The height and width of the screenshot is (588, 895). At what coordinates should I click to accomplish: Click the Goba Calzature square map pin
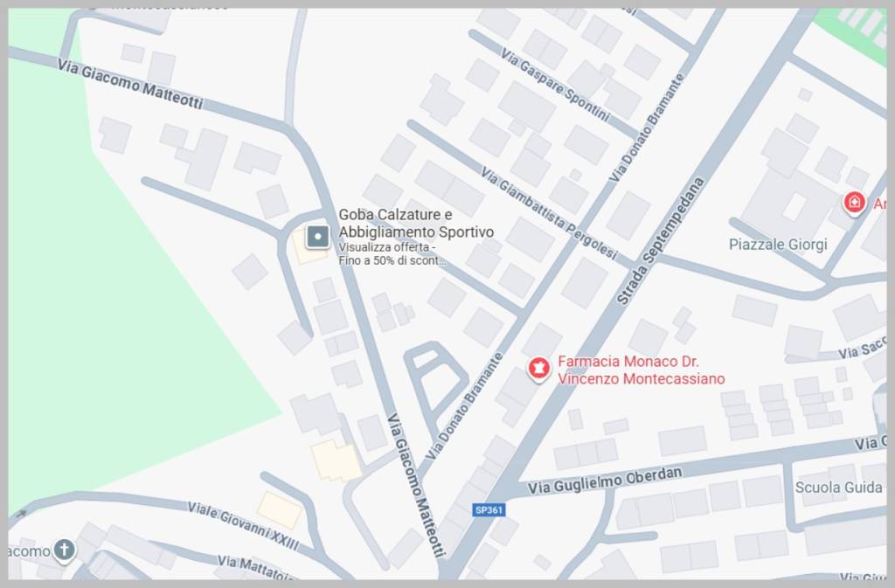317,236
